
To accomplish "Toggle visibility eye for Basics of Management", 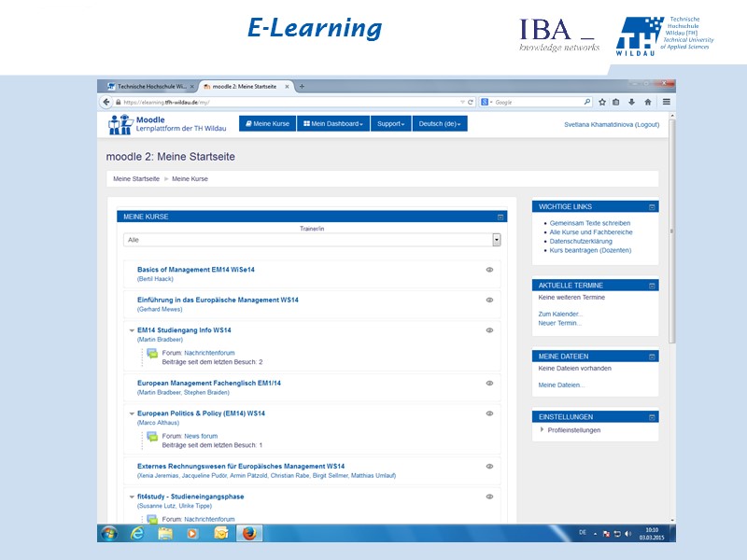I will pos(488,270).
